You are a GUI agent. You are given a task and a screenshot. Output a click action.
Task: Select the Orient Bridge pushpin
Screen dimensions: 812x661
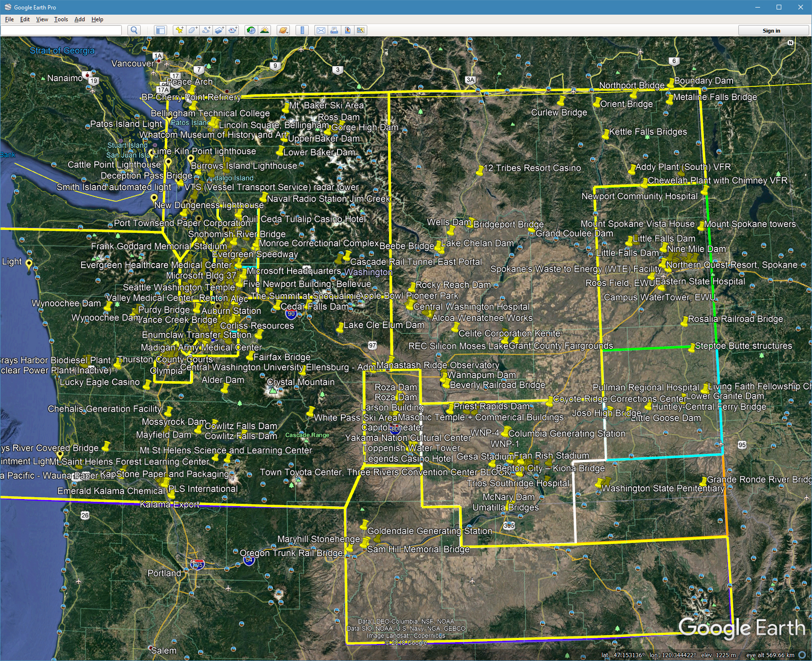(x=597, y=102)
